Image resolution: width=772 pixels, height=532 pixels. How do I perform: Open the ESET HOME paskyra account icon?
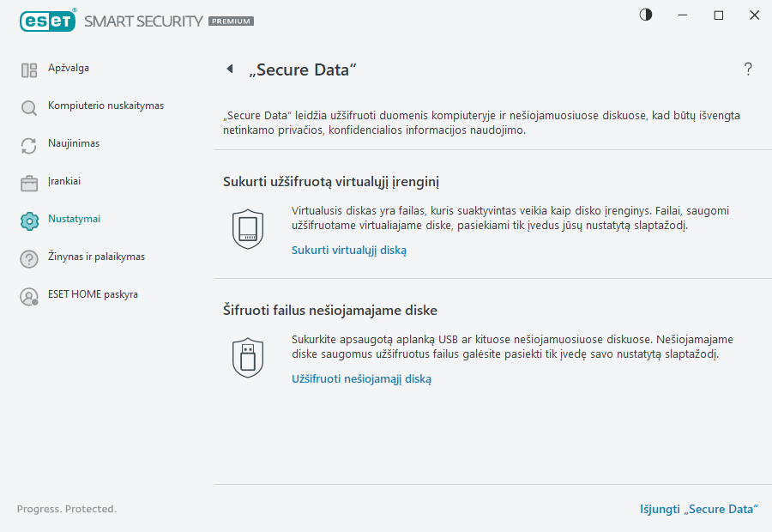pos(28,294)
